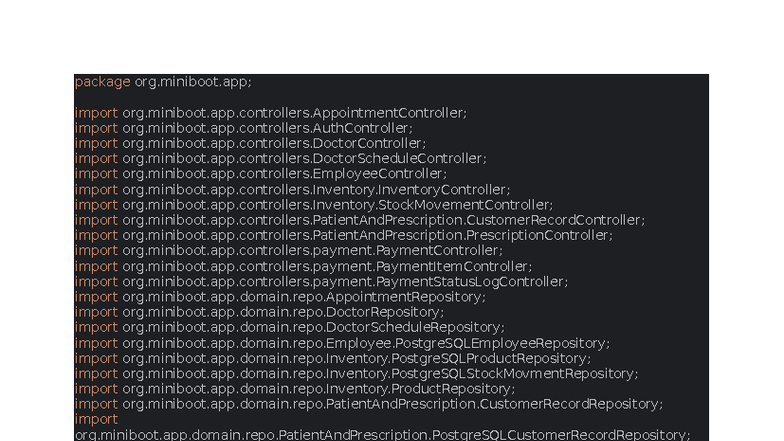Click the StockMovementController import line
784x441 pixels.
[x=314, y=205]
